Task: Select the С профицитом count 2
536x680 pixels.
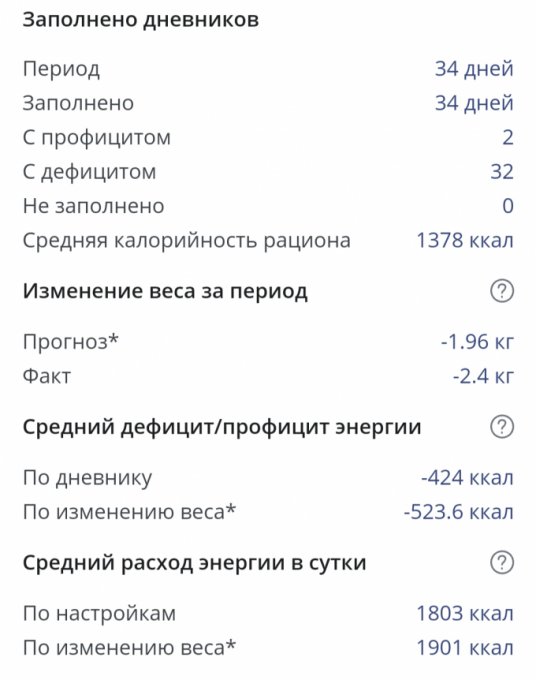Action: point(508,137)
